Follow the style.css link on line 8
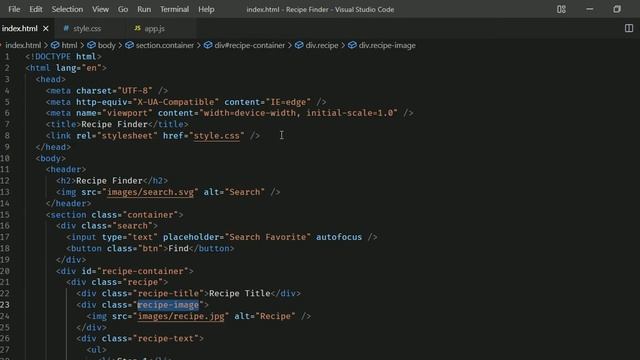Image resolution: width=640 pixels, height=360 pixels. pyautogui.click(x=216, y=136)
